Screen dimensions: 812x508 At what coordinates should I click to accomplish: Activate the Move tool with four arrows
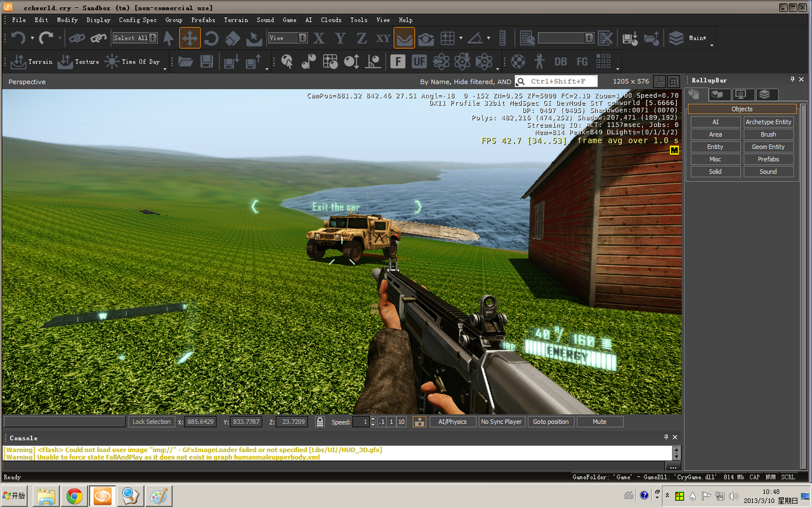(x=190, y=38)
